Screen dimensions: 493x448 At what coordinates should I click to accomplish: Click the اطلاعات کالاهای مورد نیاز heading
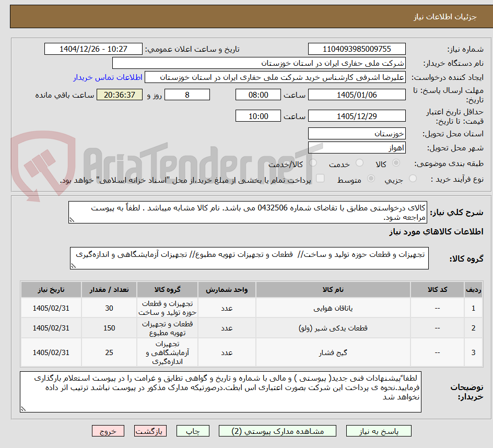[x=437, y=232]
